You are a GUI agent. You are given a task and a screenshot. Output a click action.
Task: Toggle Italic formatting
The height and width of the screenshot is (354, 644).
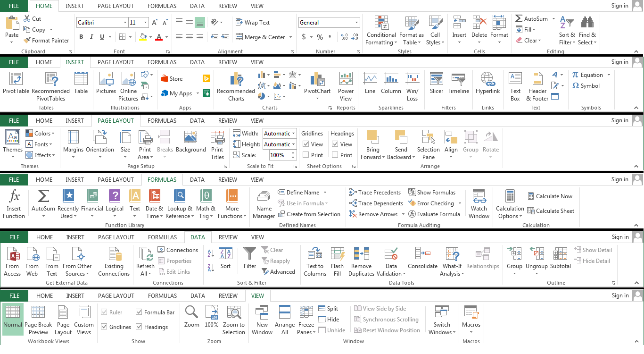(91, 37)
